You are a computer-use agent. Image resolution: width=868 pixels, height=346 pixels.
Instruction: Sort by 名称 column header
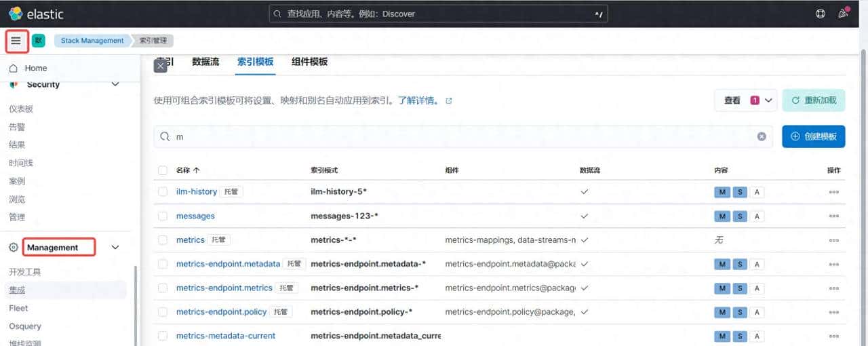point(188,170)
